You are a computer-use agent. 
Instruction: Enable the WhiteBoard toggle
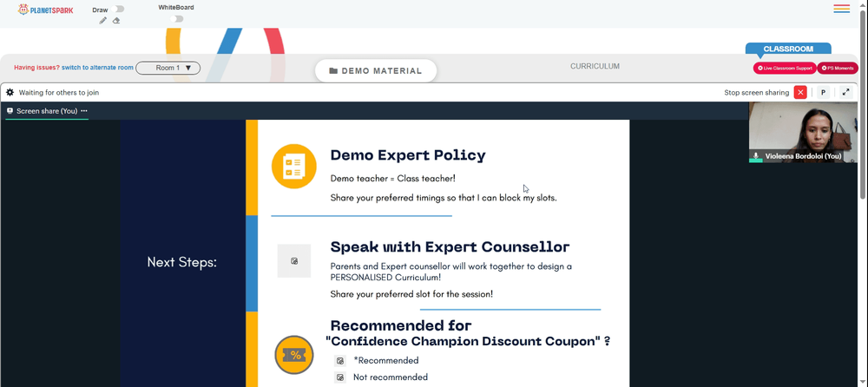click(x=176, y=19)
